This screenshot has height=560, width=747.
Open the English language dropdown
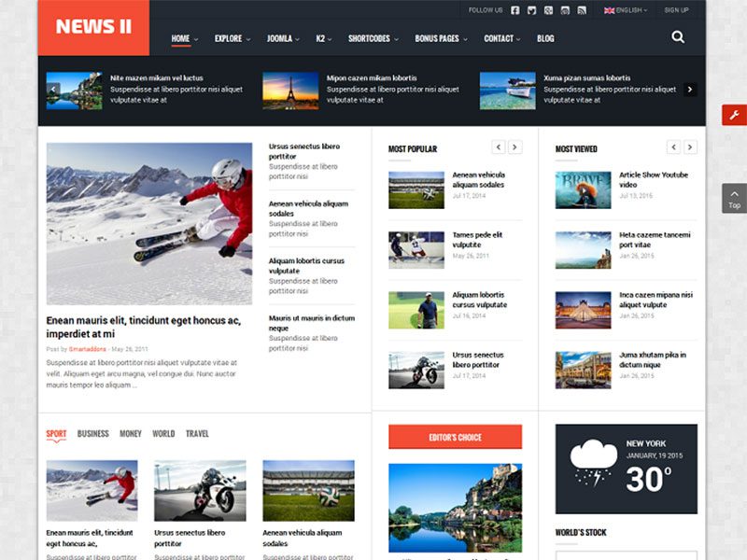coord(626,10)
